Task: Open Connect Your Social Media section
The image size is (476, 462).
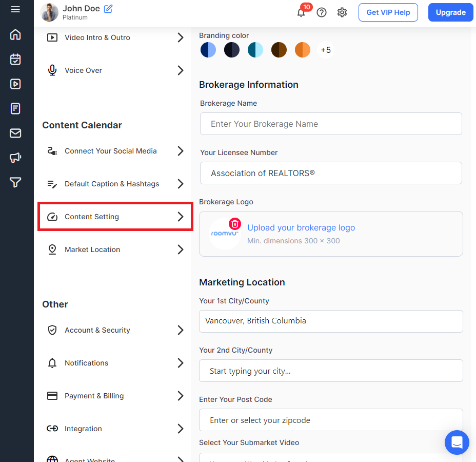Action: click(x=111, y=151)
